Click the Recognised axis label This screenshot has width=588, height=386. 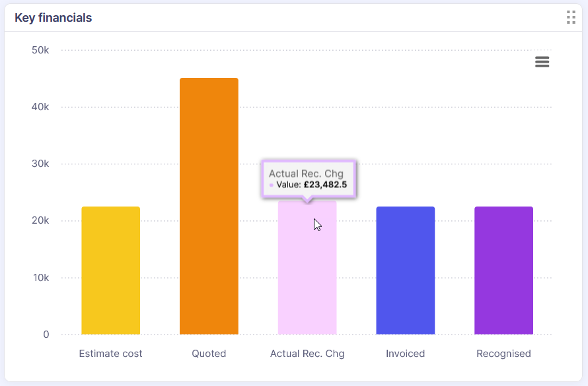(x=503, y=354)
